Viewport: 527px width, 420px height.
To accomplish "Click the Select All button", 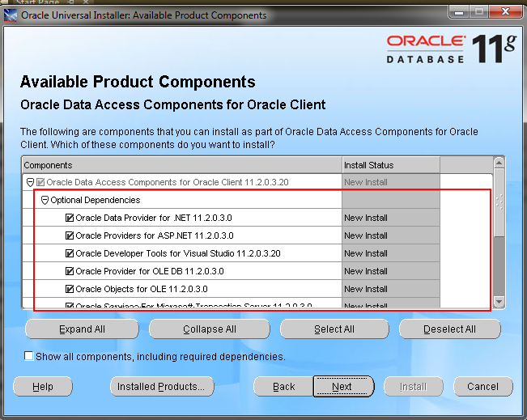I will point(334,329).
